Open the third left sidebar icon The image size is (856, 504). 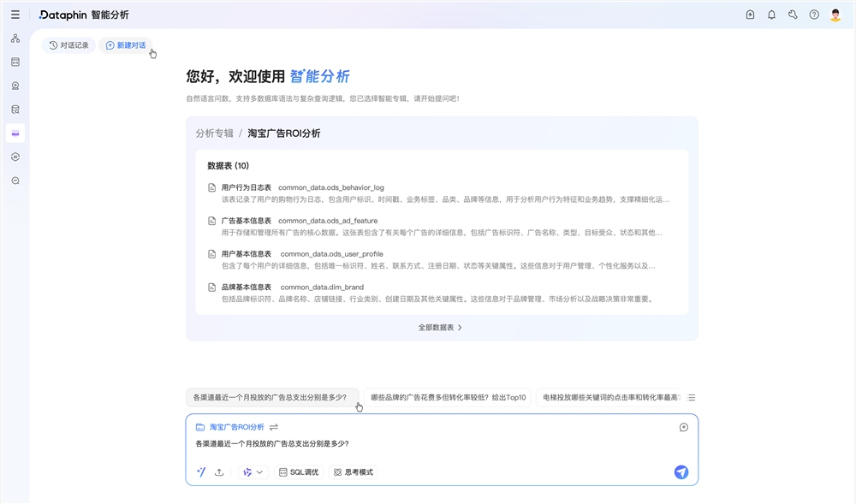click(x=15, y=86)
